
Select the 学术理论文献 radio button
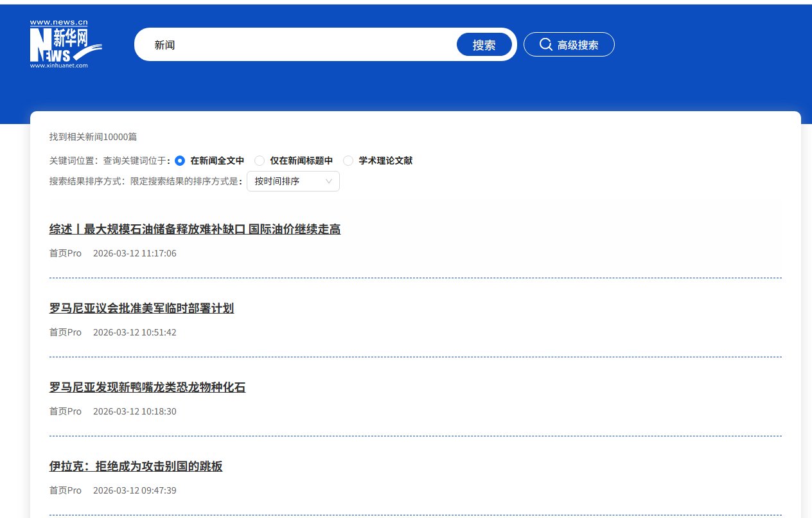click(348, 161)
